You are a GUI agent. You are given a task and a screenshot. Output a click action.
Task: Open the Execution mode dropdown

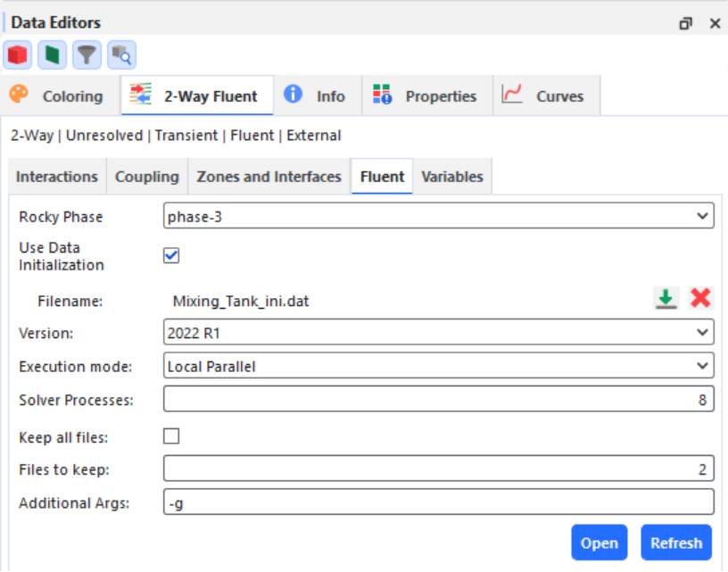point(438,366)
